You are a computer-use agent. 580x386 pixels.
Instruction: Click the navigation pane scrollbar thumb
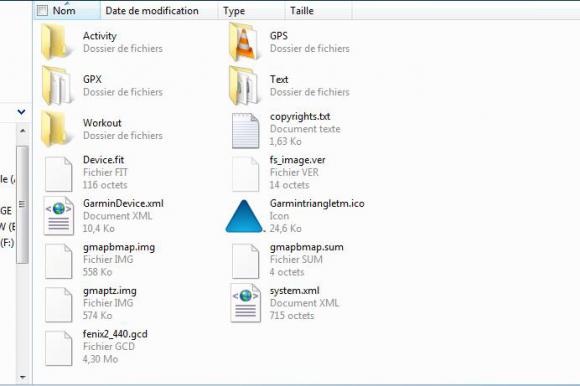click(x=23, y=204)
